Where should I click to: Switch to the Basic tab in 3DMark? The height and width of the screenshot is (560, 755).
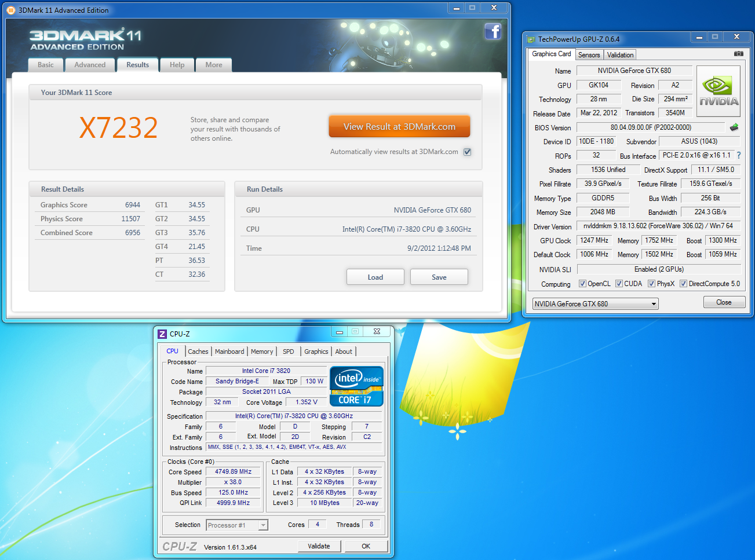click(x=46, y=65)
